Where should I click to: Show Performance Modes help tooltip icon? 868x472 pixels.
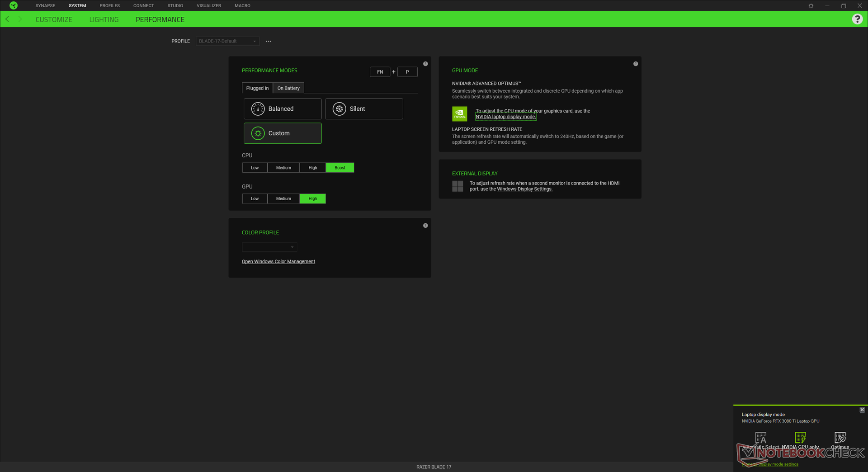click(x=425, y=64)
